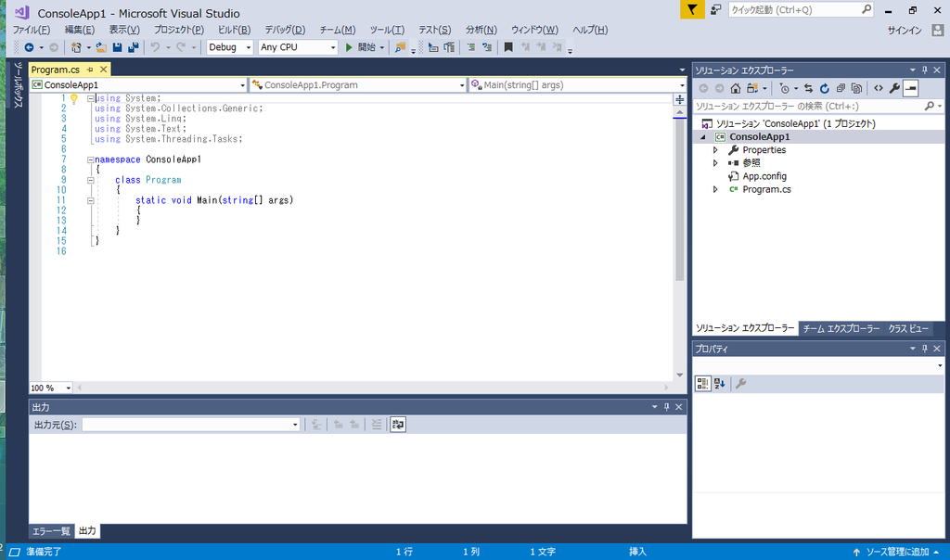Viewport: 950px width, 560px height.
Task: Expand the Properties node in Solution Explorer
Action: tap(715, 150)
